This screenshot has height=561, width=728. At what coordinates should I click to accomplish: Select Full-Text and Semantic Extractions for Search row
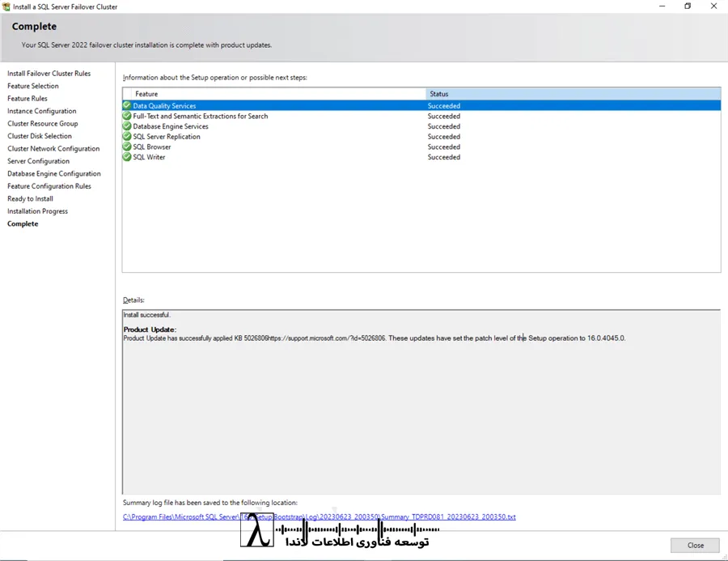[x=421, y=117]
